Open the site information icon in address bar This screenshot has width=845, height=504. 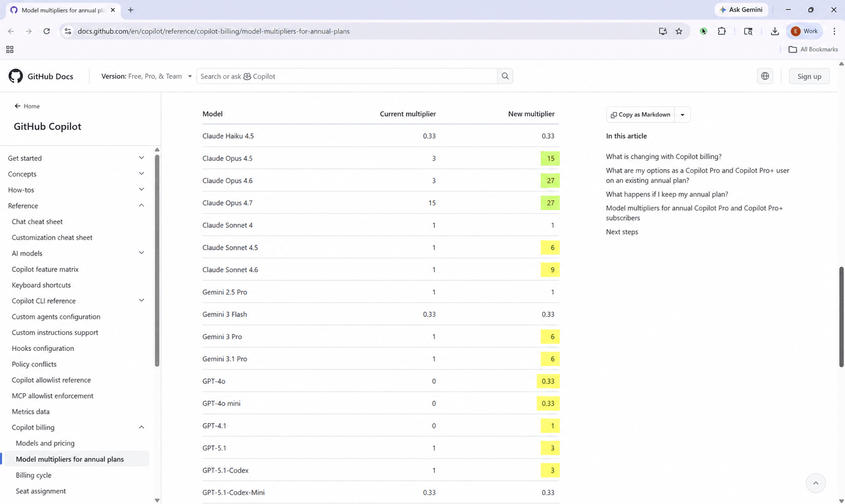(x=68, y=31)
